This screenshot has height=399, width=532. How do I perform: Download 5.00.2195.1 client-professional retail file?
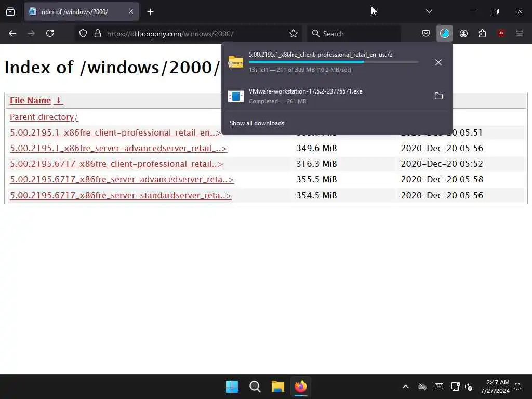pyautogui.click(x=115, y=132)
